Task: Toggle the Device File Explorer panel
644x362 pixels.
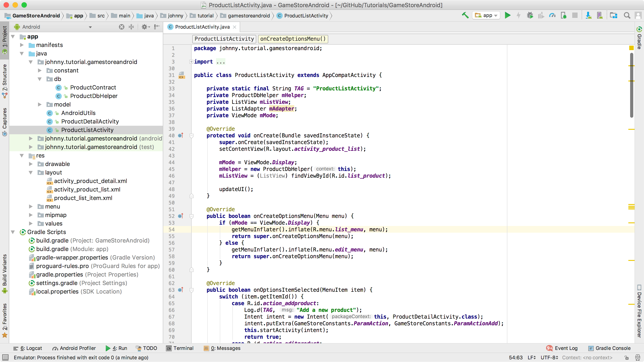Action: 639,311
